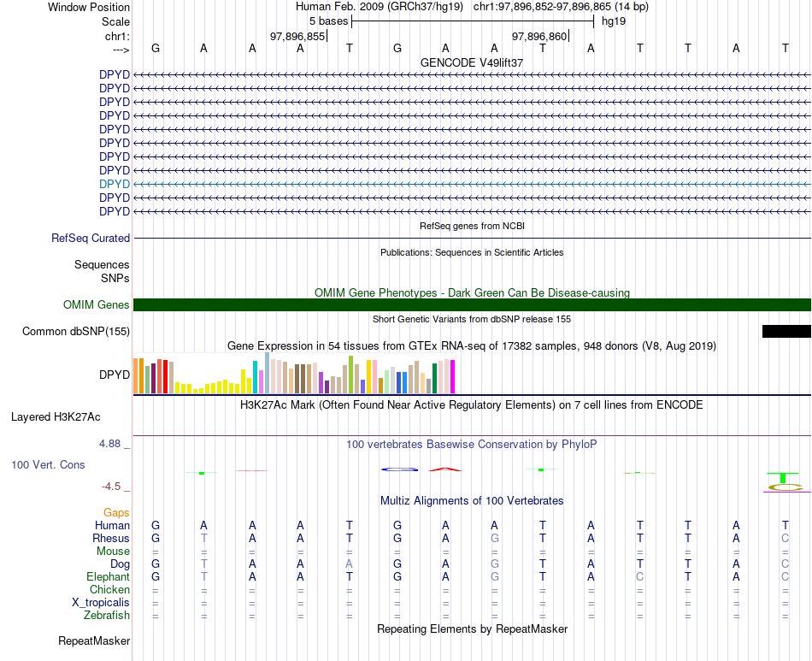Select the Chicken alignment row label
This screenshot has width=812, height=661.
pyautogui.click(x=109, y=589)
